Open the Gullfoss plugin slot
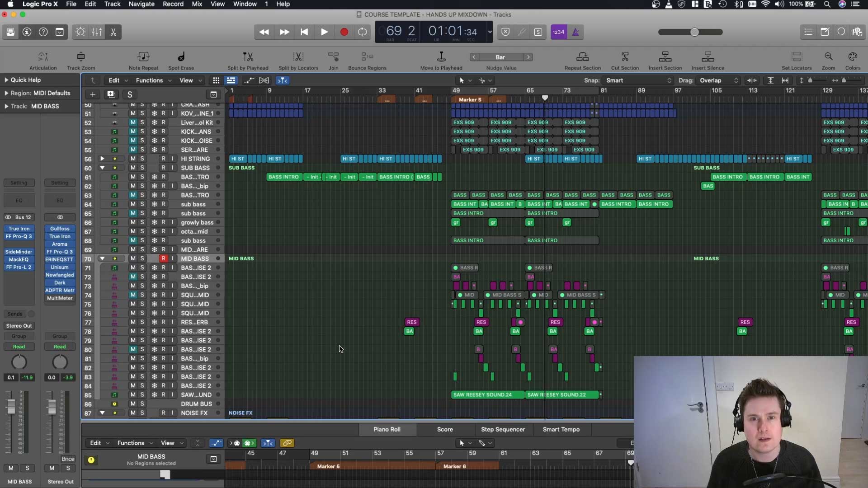Screen dimensions: 868x488 [60, 229]
